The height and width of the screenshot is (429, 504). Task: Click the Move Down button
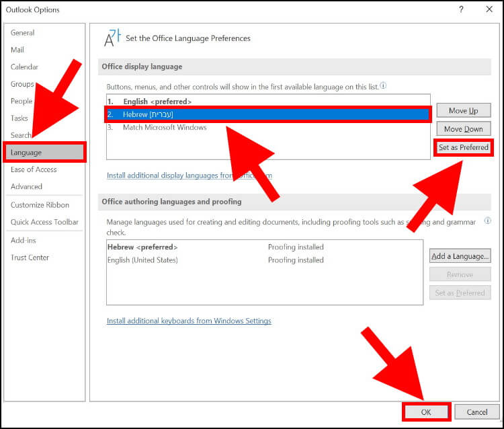[x=464, y=129]
